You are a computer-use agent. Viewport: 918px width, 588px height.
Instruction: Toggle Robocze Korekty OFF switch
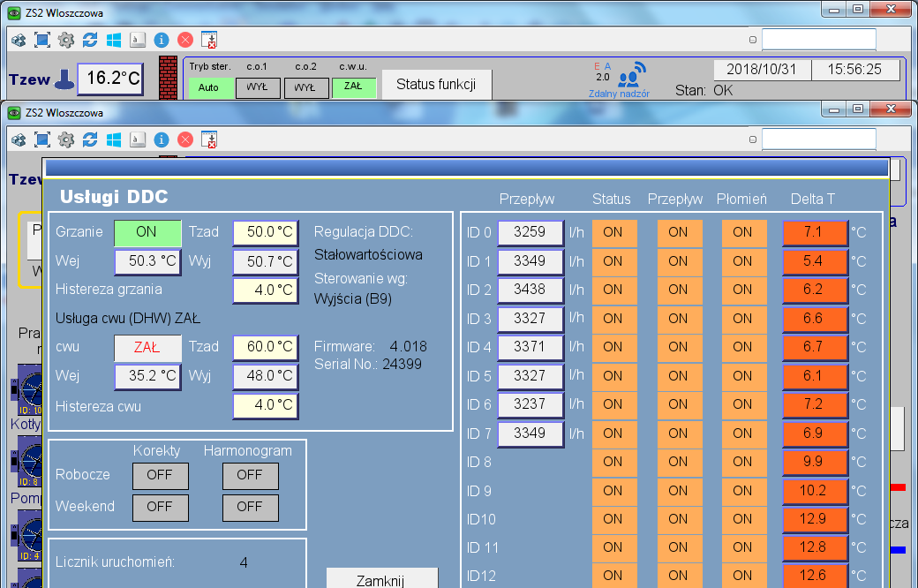[161, 476]
